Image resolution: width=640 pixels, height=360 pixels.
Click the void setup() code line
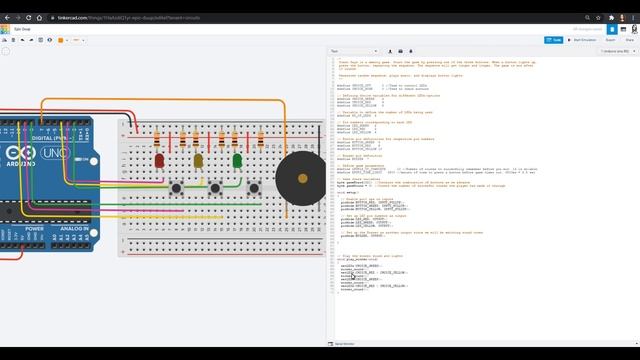[348, 193]
